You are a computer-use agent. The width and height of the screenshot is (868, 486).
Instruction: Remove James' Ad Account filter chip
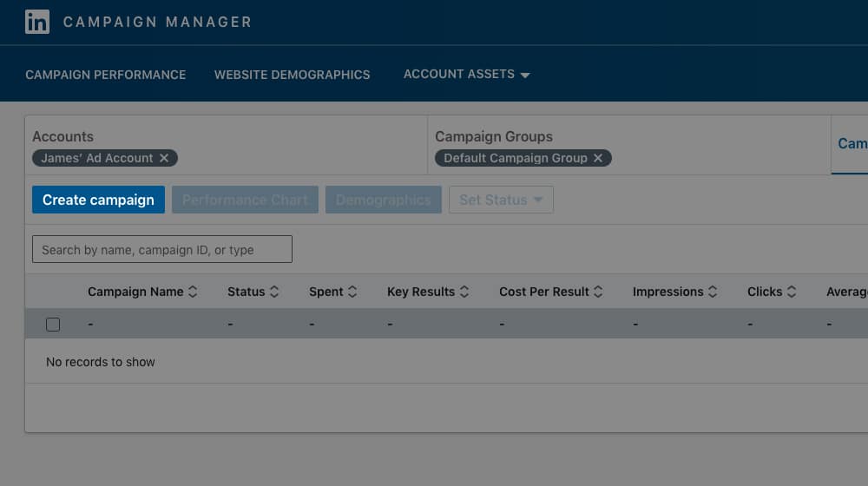(x=164, y=158)
